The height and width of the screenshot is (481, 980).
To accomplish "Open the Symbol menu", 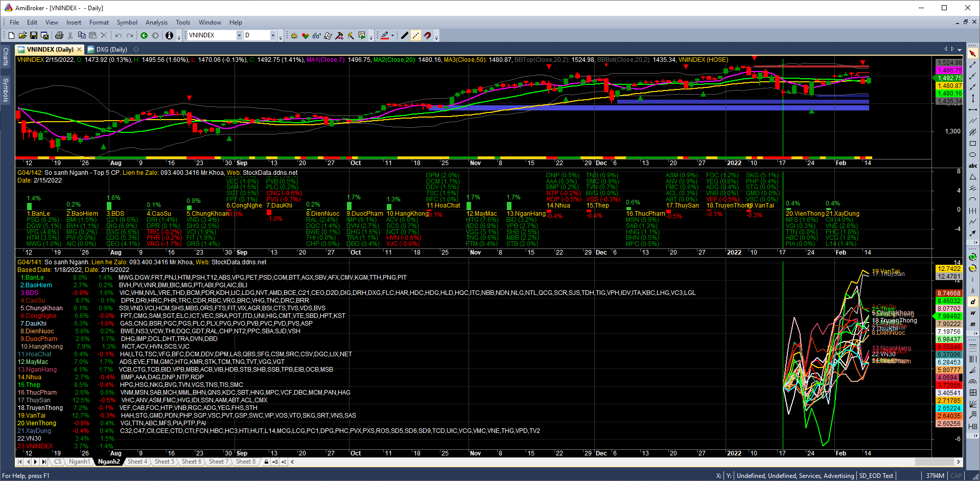I will click(127, 22).
